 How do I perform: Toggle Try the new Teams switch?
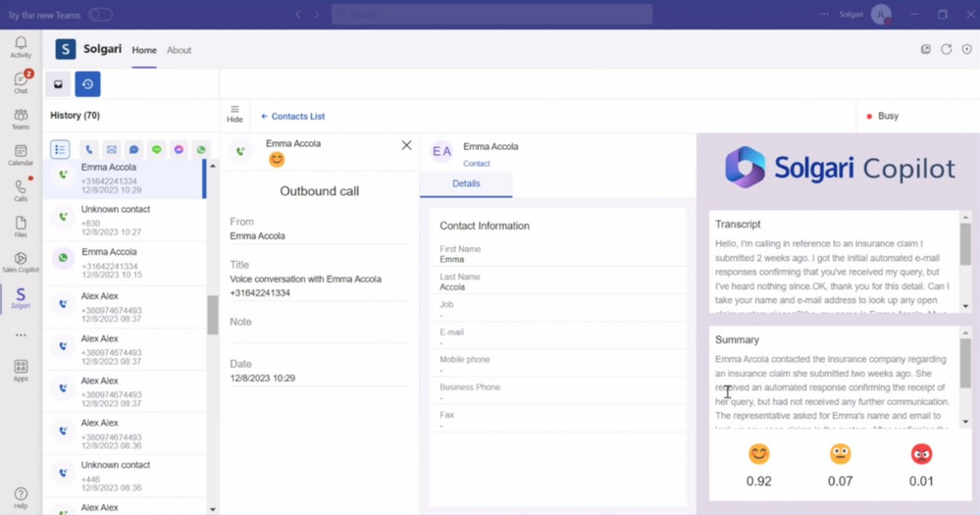(x=100, y=15)
